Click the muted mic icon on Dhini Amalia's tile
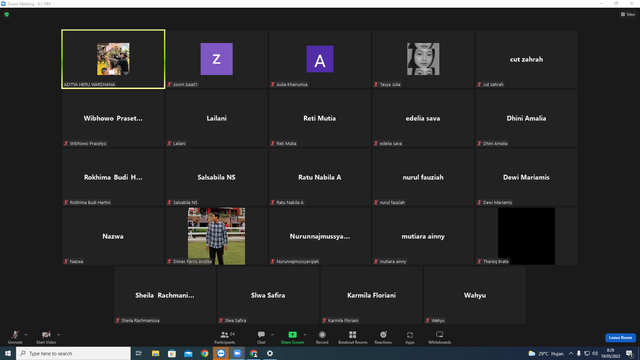Image resolution: width=640 pixels, height=360 pixels. 479,143
